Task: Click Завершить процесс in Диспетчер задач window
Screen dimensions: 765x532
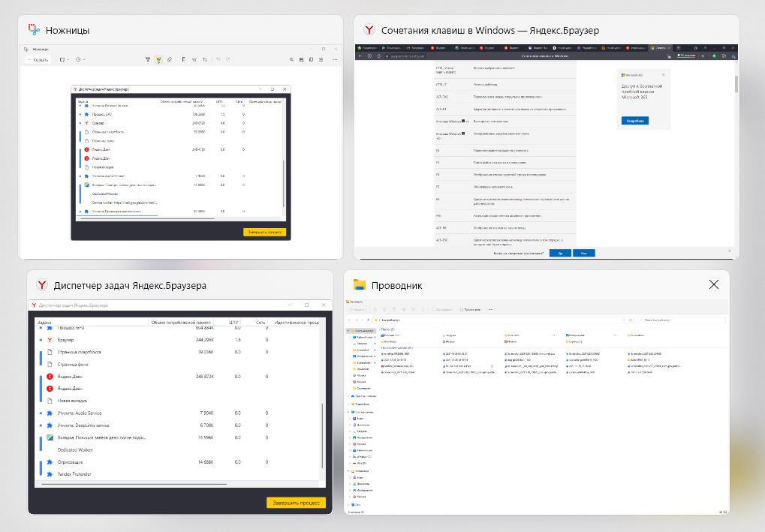Action: click(x=296, y=502)
